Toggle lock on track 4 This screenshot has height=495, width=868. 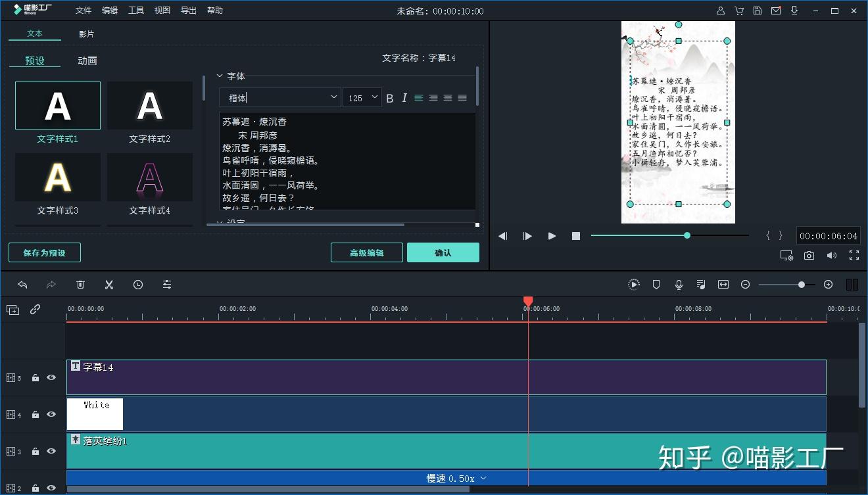point(36,415)
